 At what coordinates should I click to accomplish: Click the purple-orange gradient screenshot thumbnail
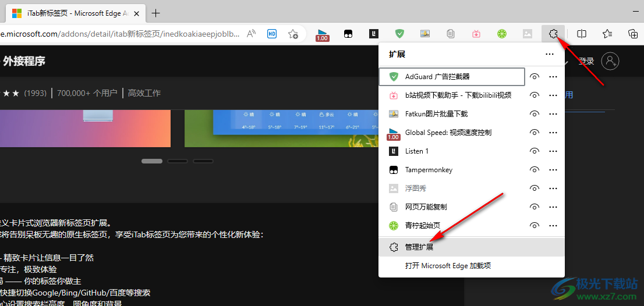85,129
